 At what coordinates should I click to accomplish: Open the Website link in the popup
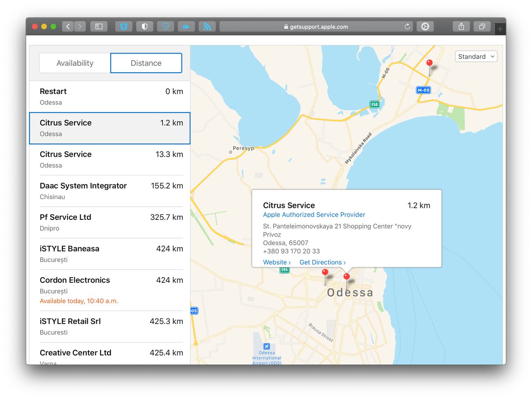[x=277, y=262]
